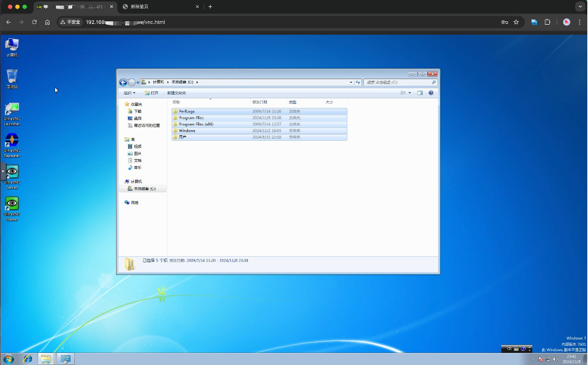Click the 打开 toolbar button
This screenshot has width=588, height=365.
[151, 93]
